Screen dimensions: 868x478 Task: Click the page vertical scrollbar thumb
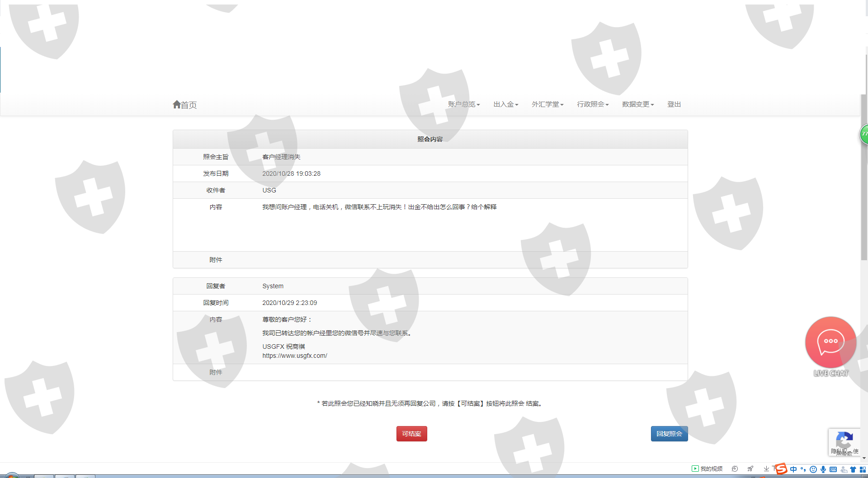(x=864, y=176)
